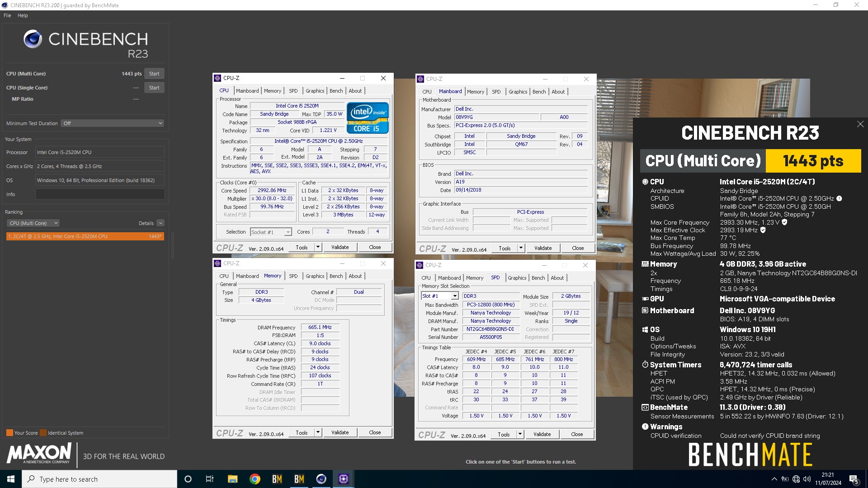
Task: Open the Help menu
Action: click(x=23, y=15)
